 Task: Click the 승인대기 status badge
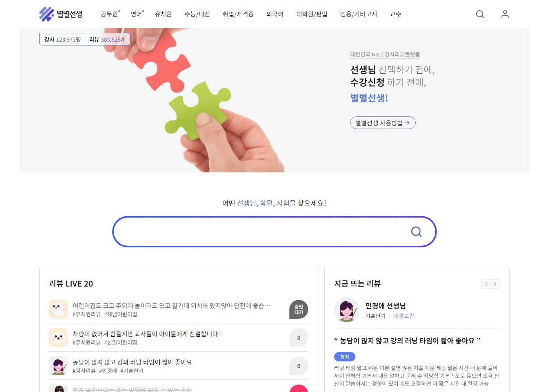[299, 309]
